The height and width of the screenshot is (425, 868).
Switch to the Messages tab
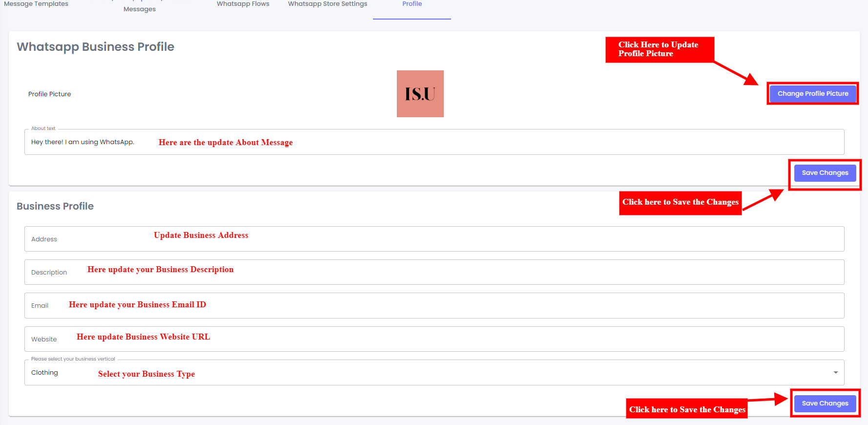(x=140, y=9)
